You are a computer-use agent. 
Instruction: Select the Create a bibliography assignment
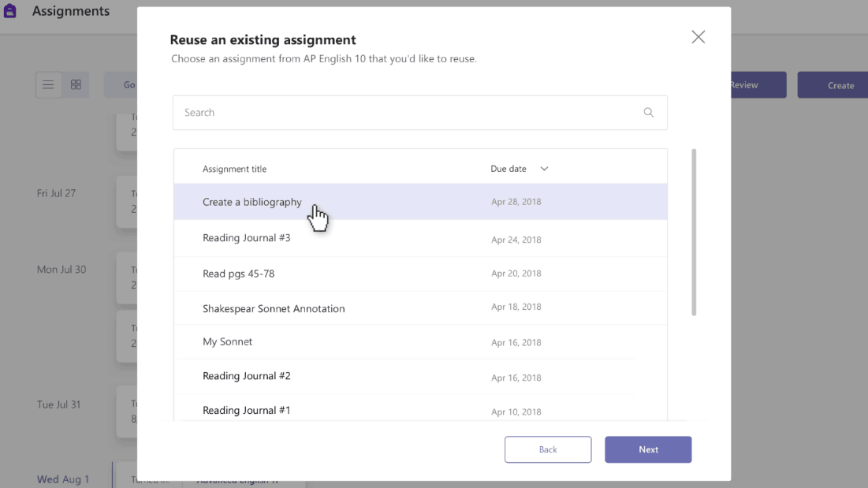(252, 202)
